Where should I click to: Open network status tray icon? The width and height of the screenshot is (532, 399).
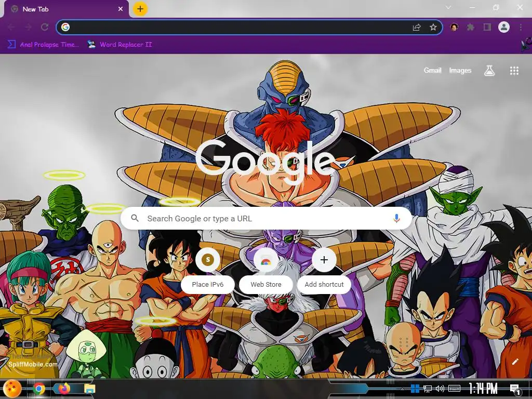[428, 389]
